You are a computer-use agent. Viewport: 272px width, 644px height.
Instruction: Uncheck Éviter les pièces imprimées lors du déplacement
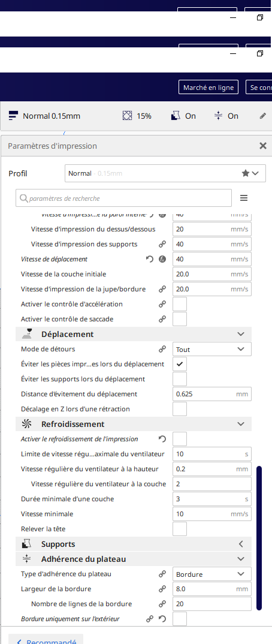click(x=180, y=365)
